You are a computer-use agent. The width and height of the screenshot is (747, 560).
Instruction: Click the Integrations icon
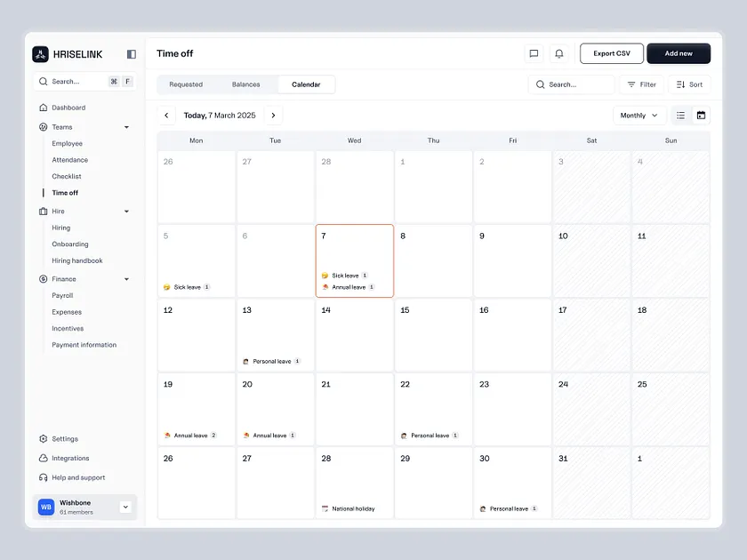click(44, 458)
